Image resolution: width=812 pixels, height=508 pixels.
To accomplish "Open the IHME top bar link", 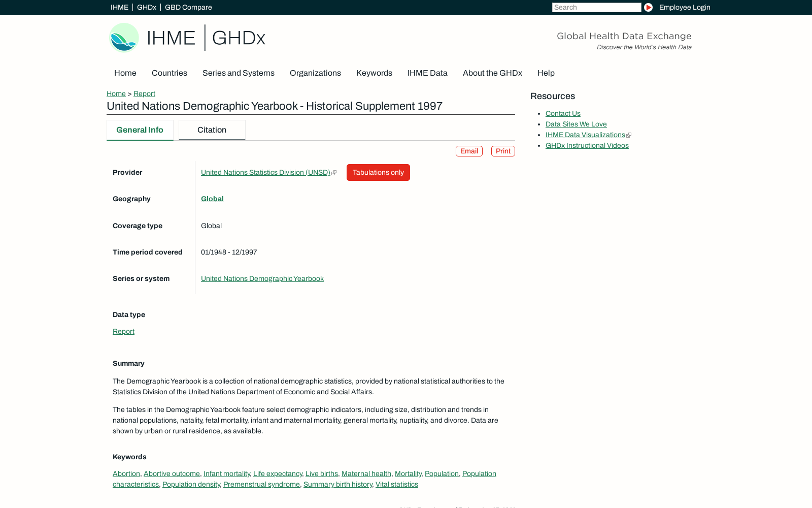I will tap(119, 7).
